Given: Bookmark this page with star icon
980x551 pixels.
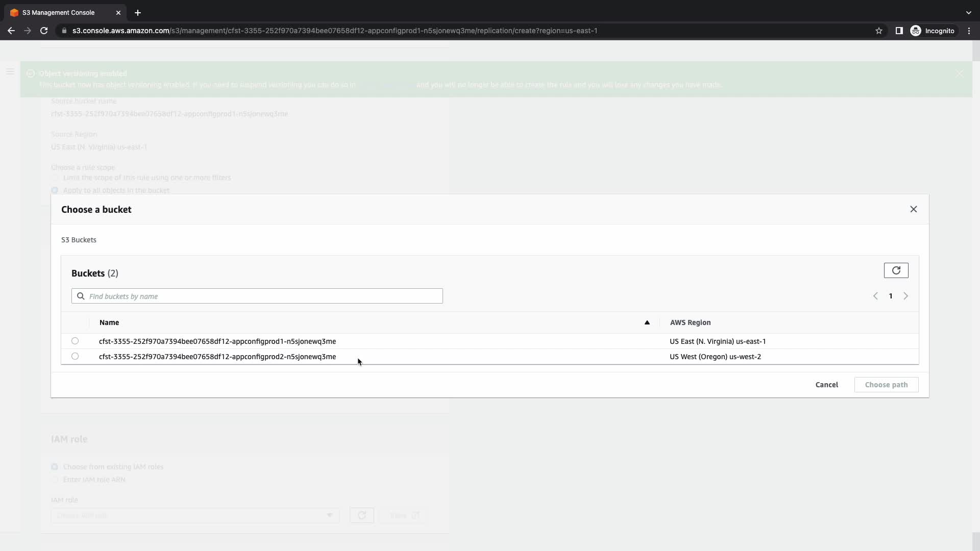Looking at the screenshot, I should click(878, 31).
